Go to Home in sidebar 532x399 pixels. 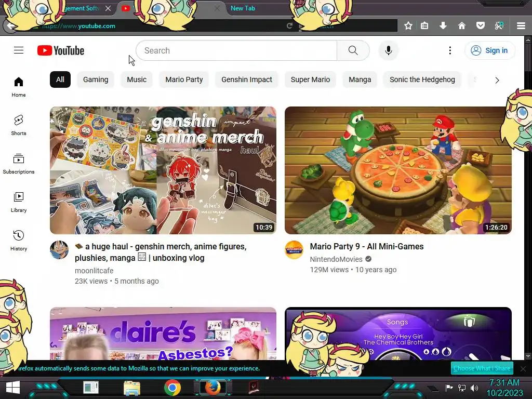click(x=19, y=87)
